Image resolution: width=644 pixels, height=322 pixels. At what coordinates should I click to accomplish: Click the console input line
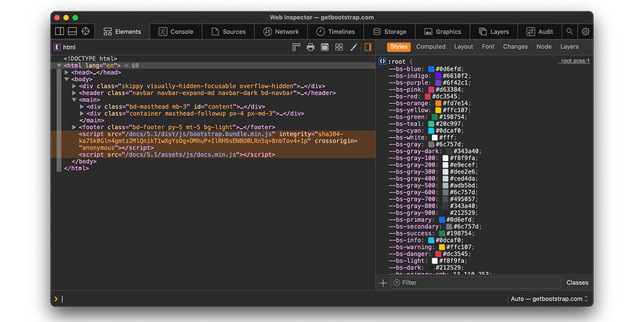coord(283,299)
